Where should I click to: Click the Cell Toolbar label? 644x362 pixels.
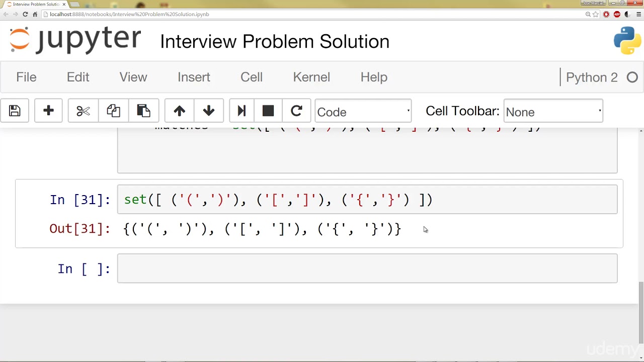462,111
